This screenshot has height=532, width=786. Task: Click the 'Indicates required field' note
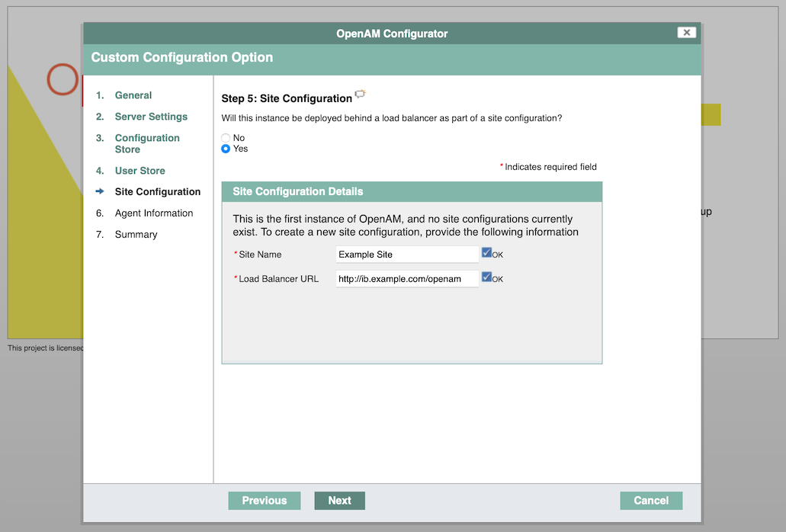548,167
